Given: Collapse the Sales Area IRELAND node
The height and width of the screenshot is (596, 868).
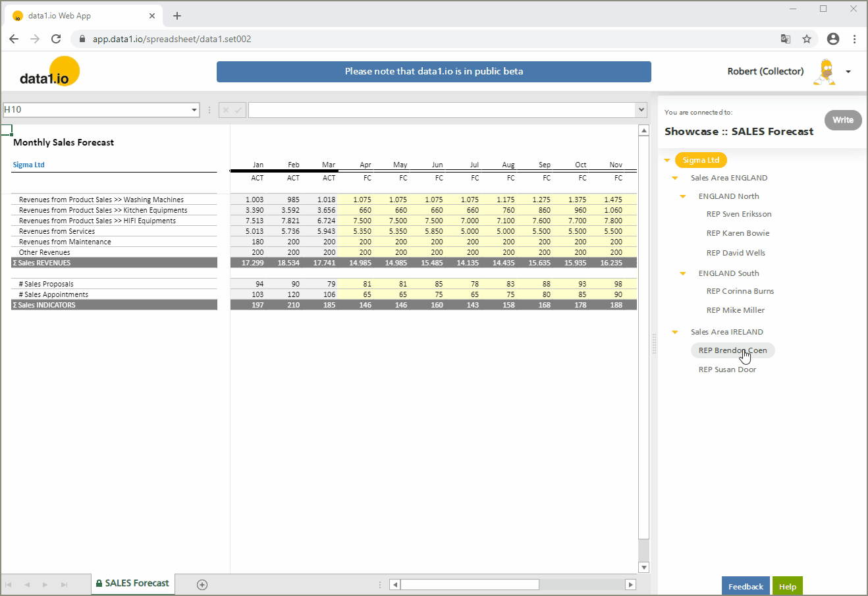Looking at the screenshot, I should (675, 332).
